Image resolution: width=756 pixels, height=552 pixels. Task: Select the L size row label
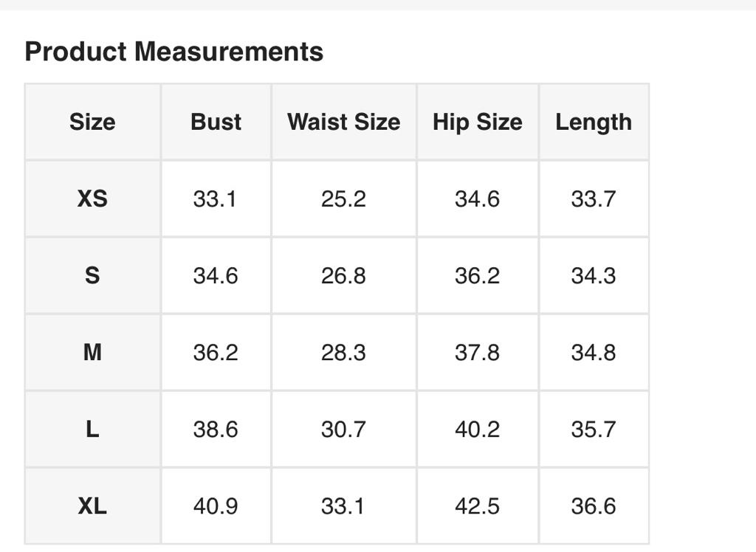tap(92, 429)
